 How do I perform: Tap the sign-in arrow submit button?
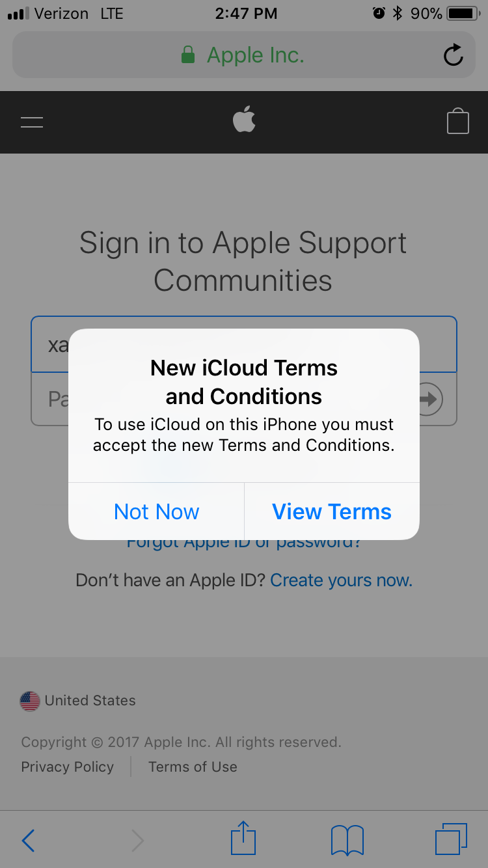429,399
